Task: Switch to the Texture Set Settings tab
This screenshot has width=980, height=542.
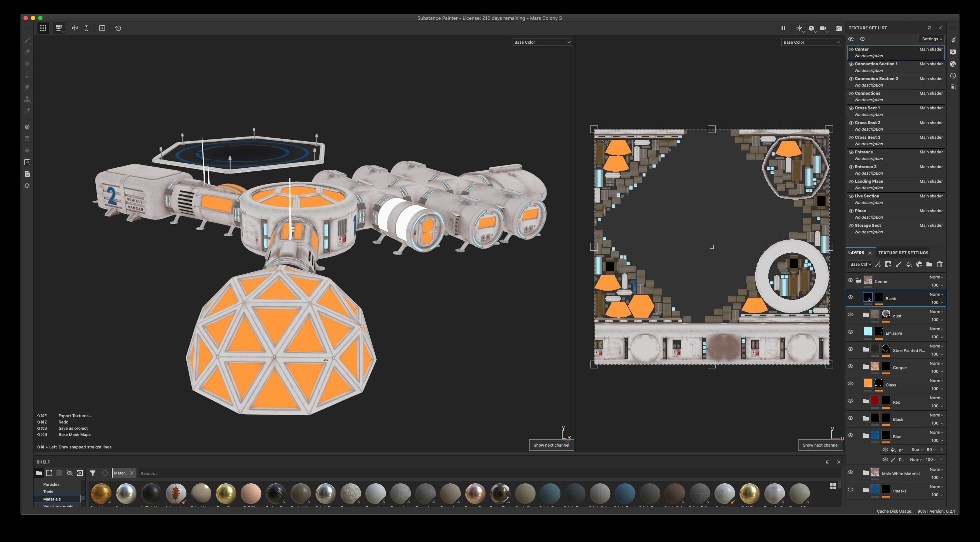Action: click(903, 253)
